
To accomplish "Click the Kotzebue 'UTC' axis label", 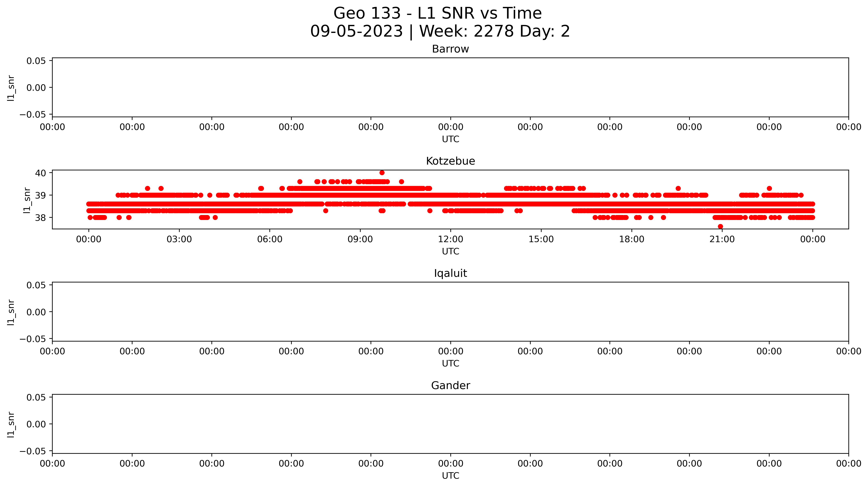I will [451, 251].
